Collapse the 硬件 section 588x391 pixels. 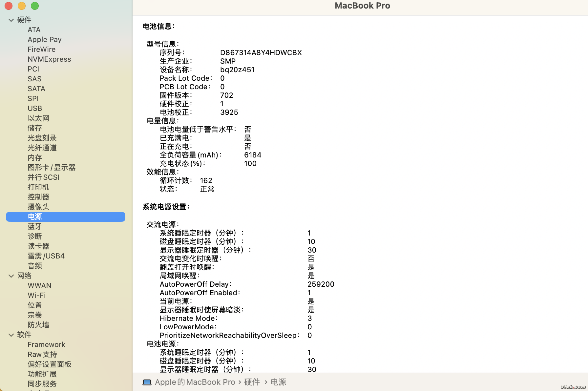click(x=11, y=20)
